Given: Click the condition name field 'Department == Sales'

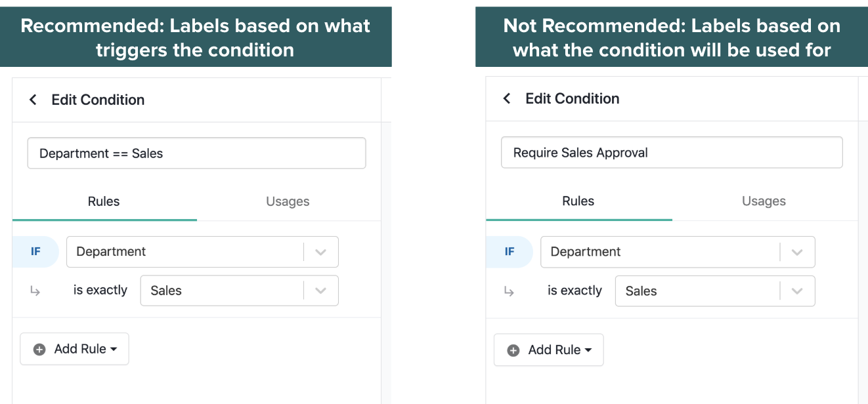Looking at the screenshot, I should pos(196,153).
